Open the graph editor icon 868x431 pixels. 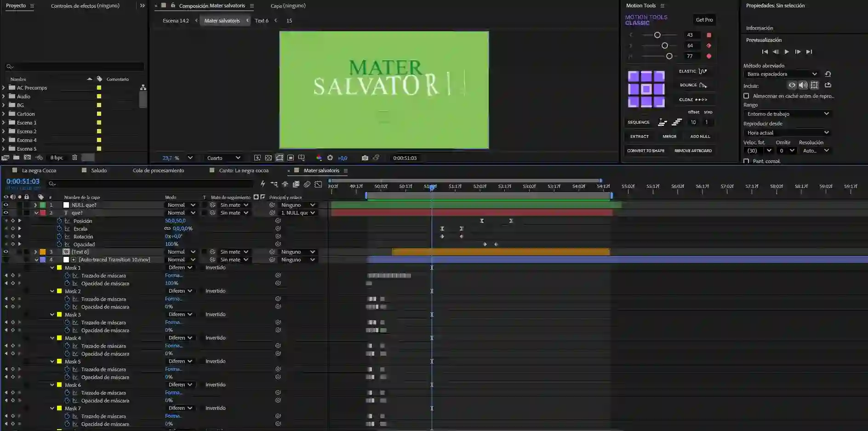pyautogui.click(x=318, y=184)
